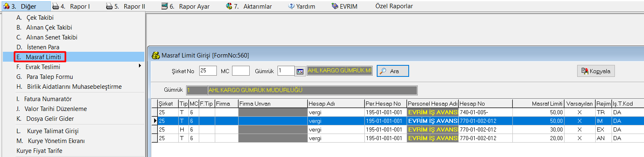Select Valor Tarihi Düzenleme entry
This screenshot has width=644, height=157.
point(74,109)
